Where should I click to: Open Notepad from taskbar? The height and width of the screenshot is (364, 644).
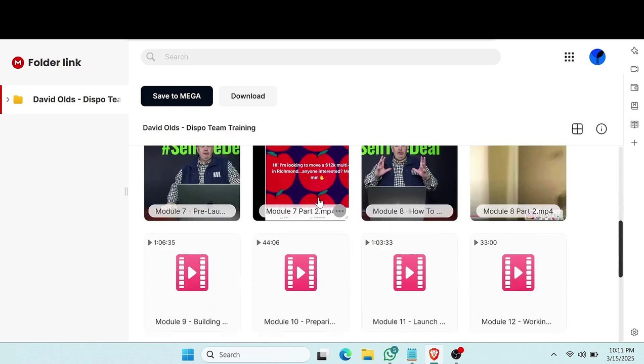tap(412, 355)
